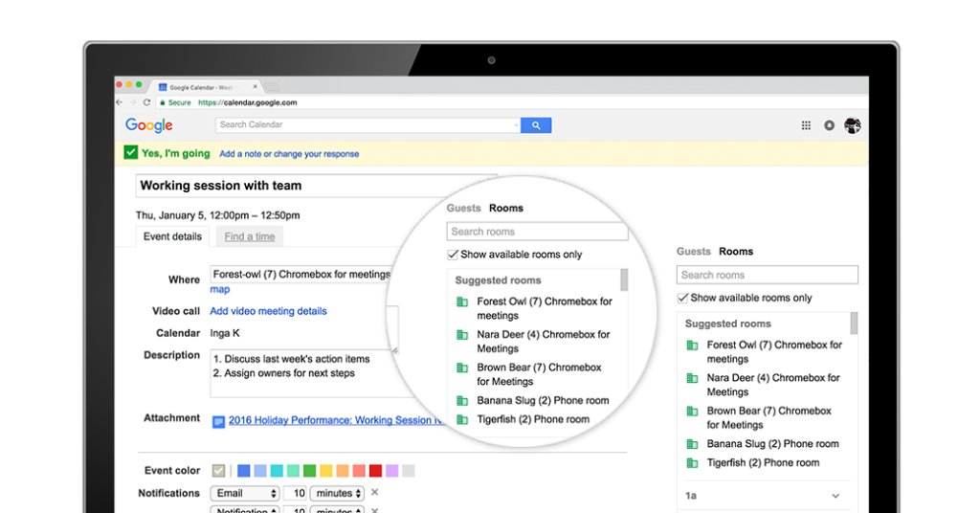This screenshot has height=513, width=980.
Task: Switch to the Event details tab
Action: pyautogui.click(x=172, y=236)
